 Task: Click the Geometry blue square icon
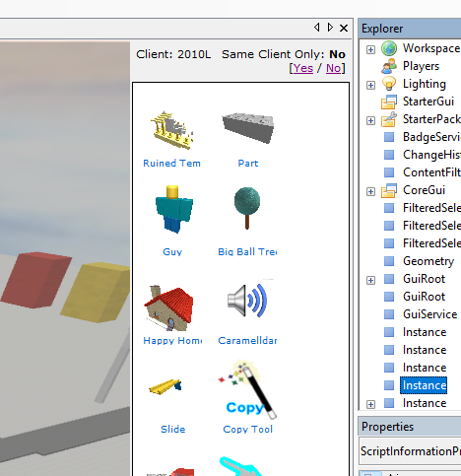coord(389,261)
